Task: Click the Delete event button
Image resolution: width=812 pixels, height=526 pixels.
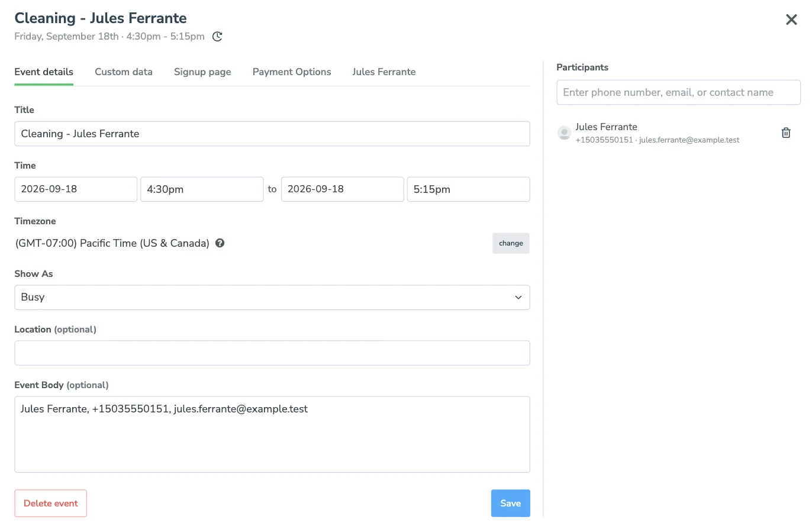Action: tap(51, 504)
